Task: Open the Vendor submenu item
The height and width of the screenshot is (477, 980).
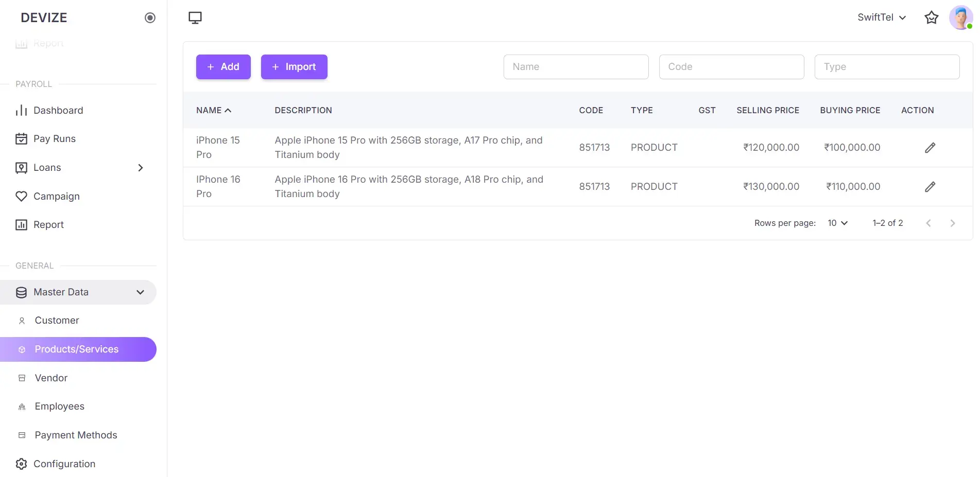Action: pos(78,378)
